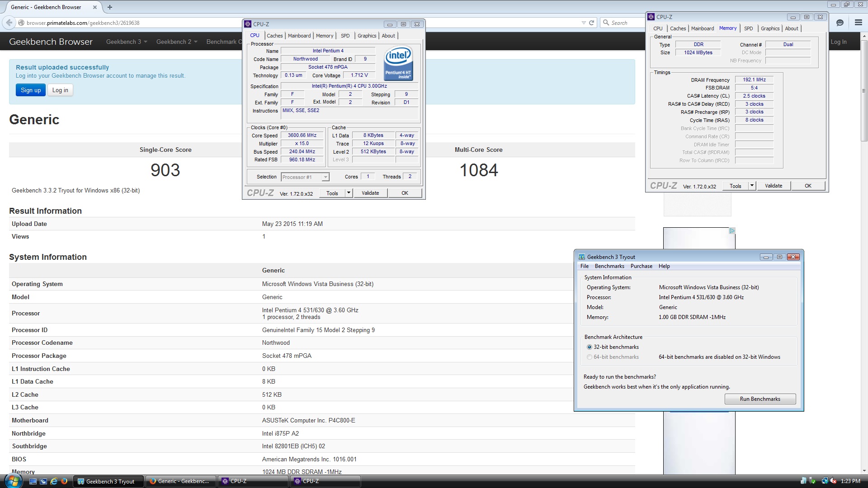This screenshot has width=868, height=488.
Task: Click the ASUSTeK Computer Inc. P4C800-E motherboard value
Action: point(308,420)
